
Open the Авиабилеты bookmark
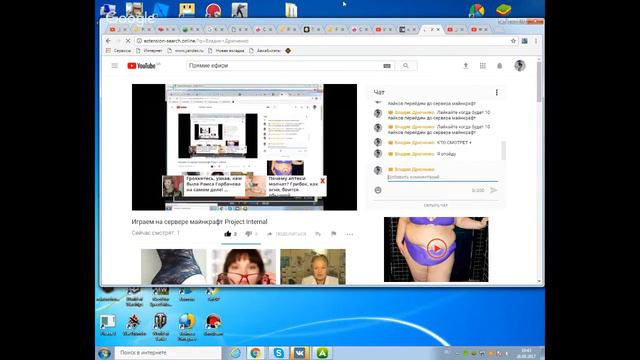(265, 51)
